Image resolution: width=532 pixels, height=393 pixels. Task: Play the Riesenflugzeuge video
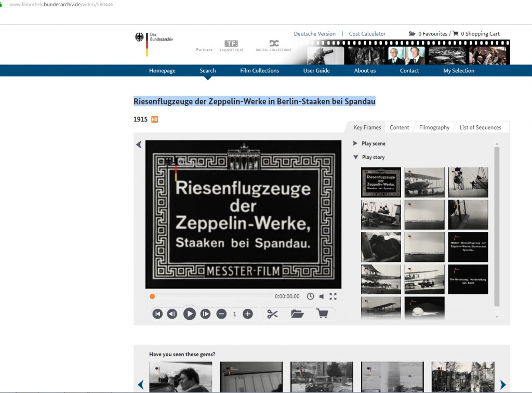click(189, 314)
